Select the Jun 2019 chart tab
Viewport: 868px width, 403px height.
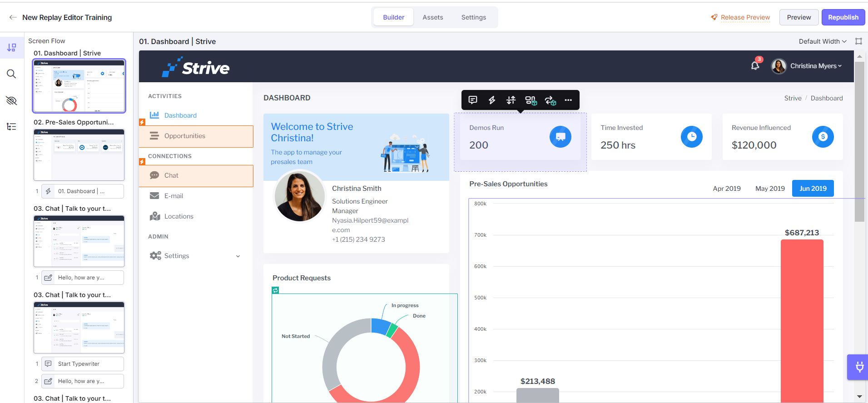click(x=813, y=189)
